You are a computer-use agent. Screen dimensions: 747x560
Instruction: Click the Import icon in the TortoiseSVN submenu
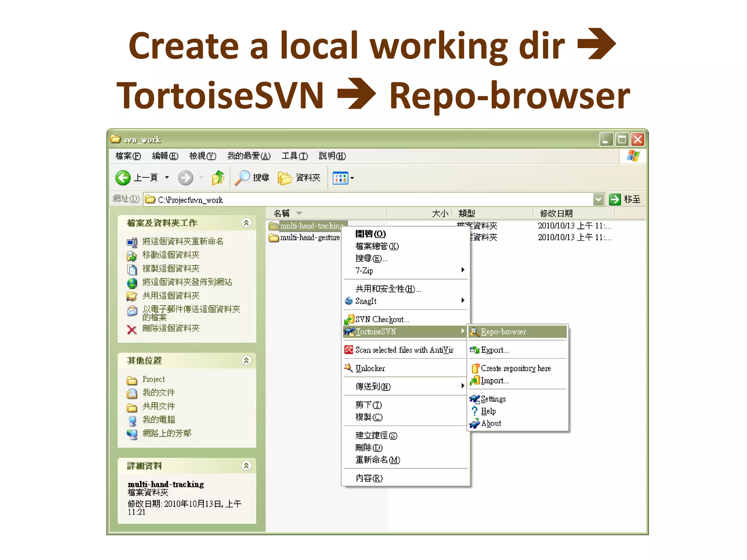475,381
